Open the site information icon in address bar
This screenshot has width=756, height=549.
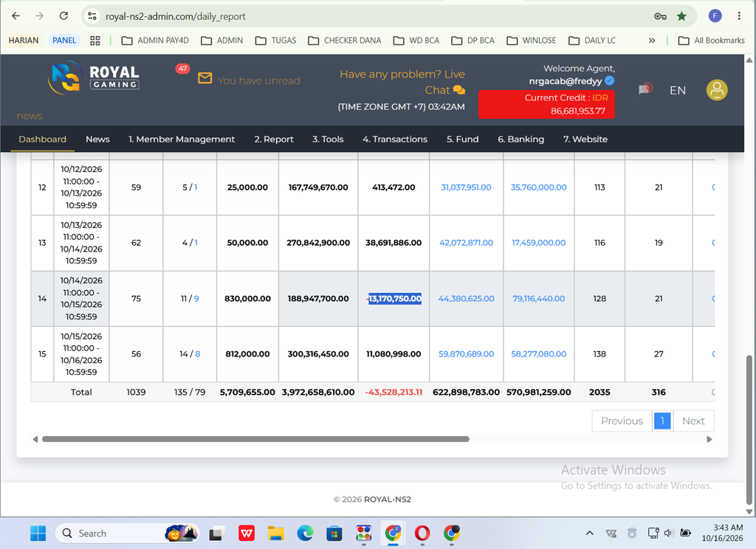point(92,16)
